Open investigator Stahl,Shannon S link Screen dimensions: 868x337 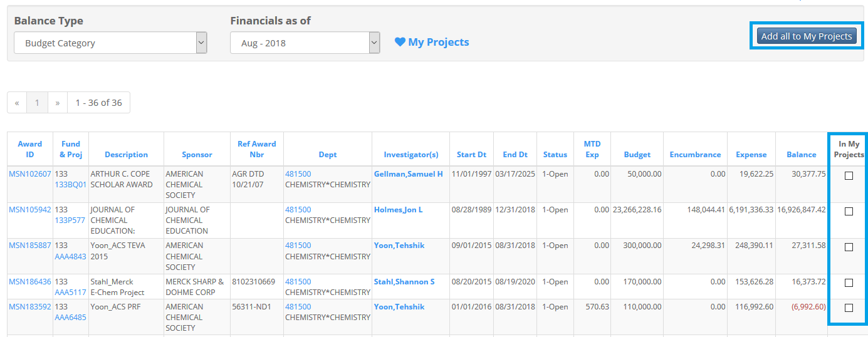click(x=404, y=282)
